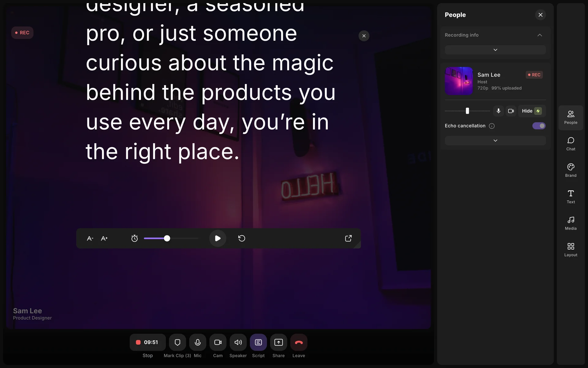The width and height of the screenshot is (588, 368).
Task: Decrease teleprompter font size (A-)
Action: (x=90, y=238)
